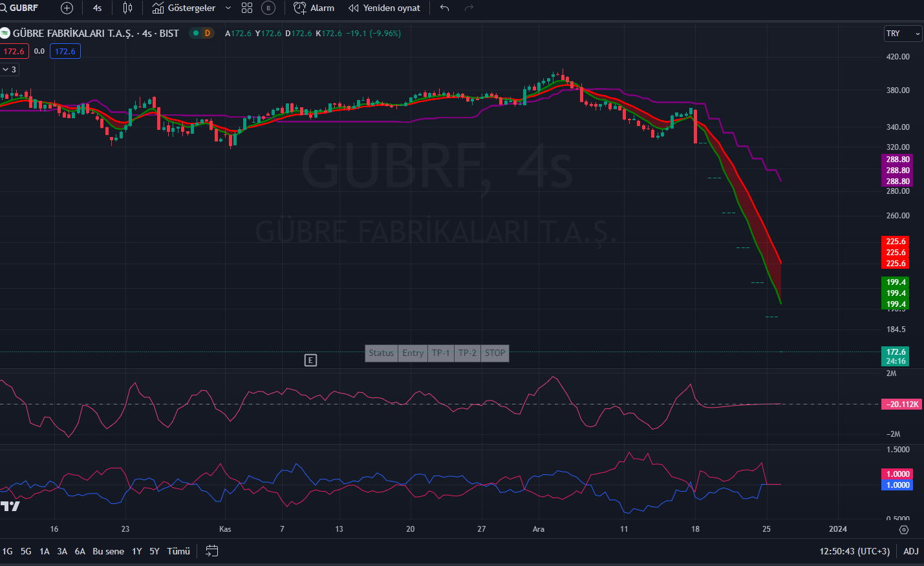924x566 pixels.
Task: Open the chart layout grid icon
Action: pos(246,8)
